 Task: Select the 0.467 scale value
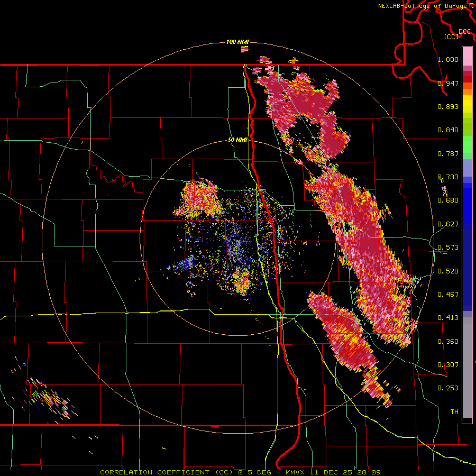pos(448,294)
